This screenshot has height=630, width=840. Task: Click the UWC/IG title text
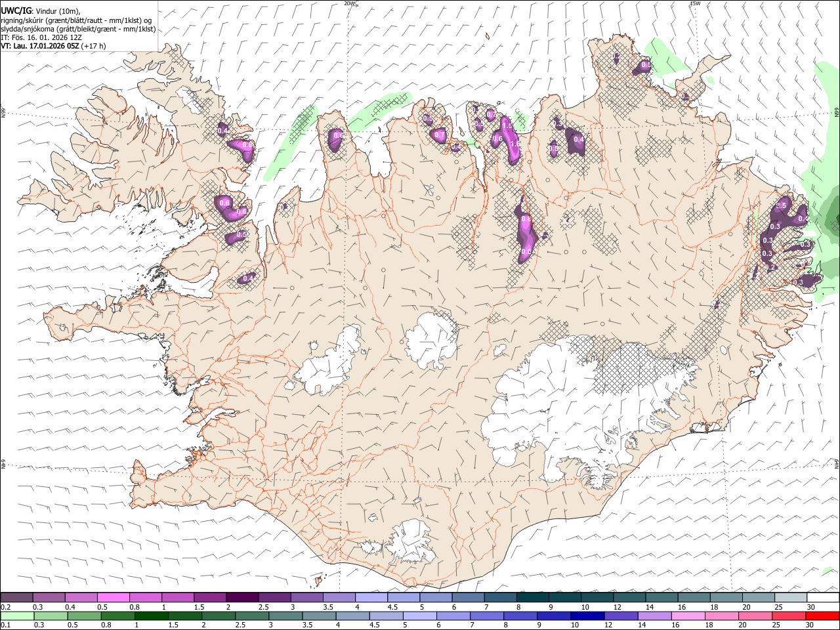pyautogui.click(x=16, y=11)
